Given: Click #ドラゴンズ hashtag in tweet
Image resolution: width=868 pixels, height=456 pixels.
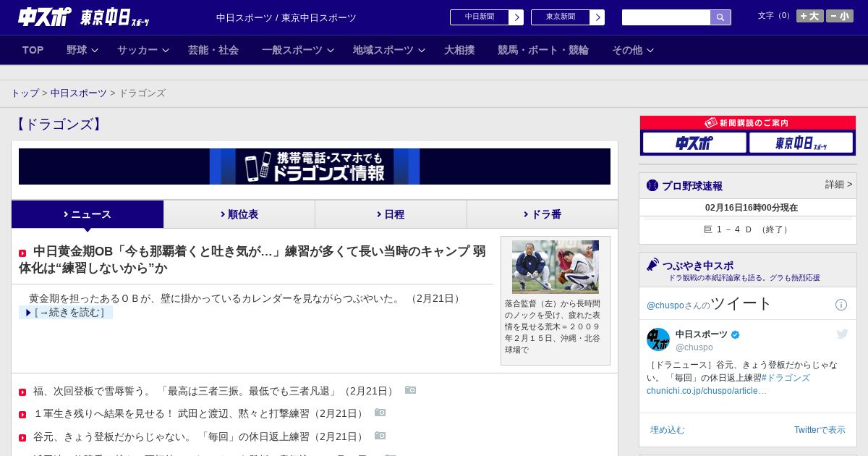Looking at the screenshot, I should click(786, 378).
